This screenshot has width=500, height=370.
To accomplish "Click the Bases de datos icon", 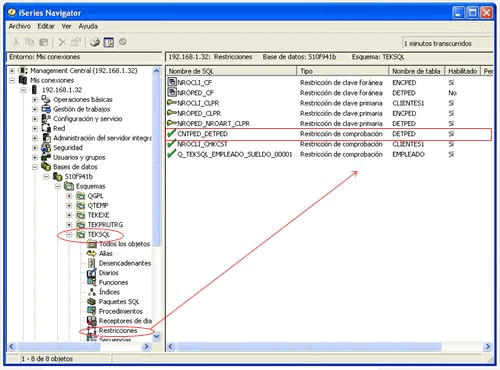I will [46, 167].
